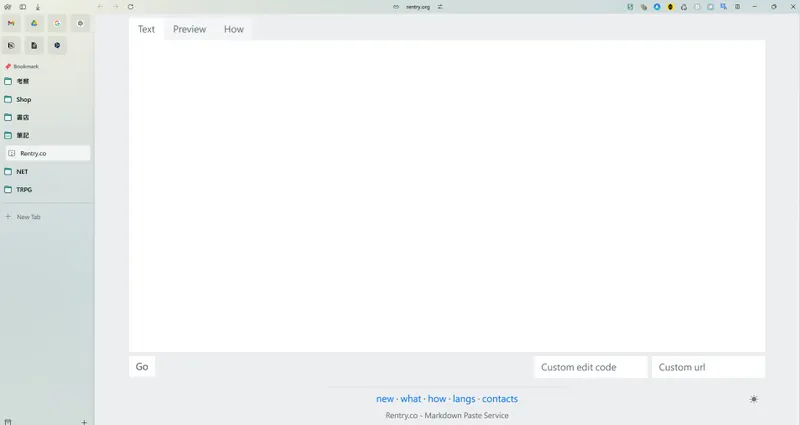This screenshot has width=800, height=425.
Task: Click inside the markdown text area
Action: coord(447,196)
